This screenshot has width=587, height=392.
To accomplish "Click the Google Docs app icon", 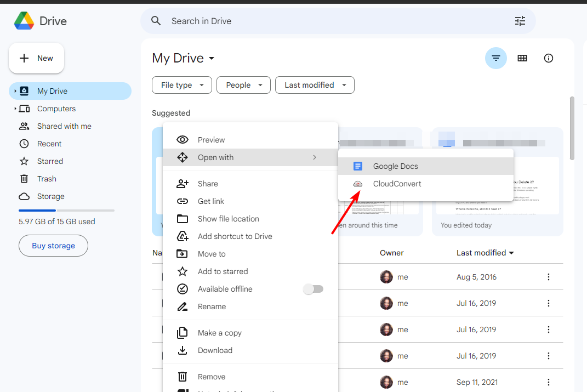I will tap(358, 166).
